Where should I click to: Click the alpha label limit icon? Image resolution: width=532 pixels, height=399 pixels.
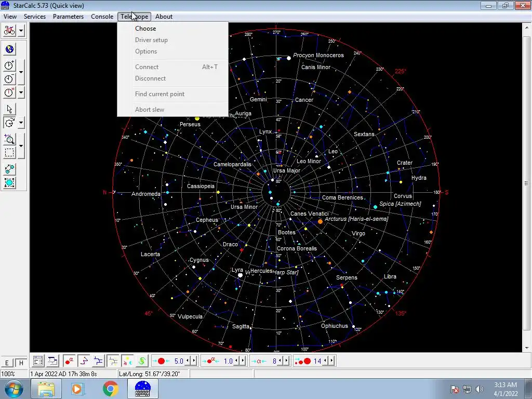coord(259,361)
